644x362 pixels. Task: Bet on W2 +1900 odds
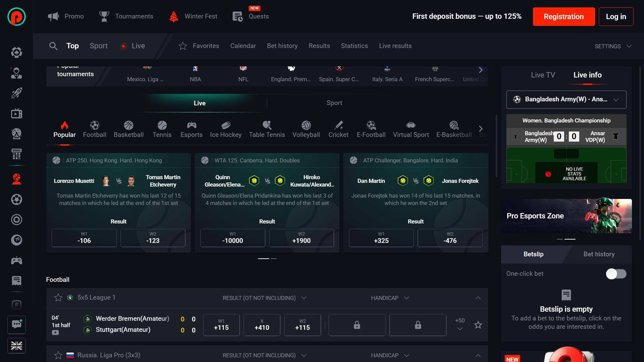coord(301,238)
